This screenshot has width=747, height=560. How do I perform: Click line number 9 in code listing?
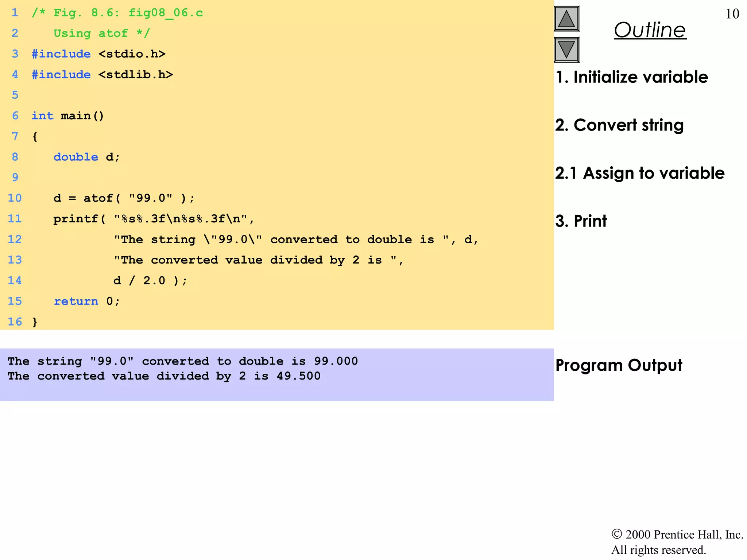pyautogui.click(x=15, y=178)
